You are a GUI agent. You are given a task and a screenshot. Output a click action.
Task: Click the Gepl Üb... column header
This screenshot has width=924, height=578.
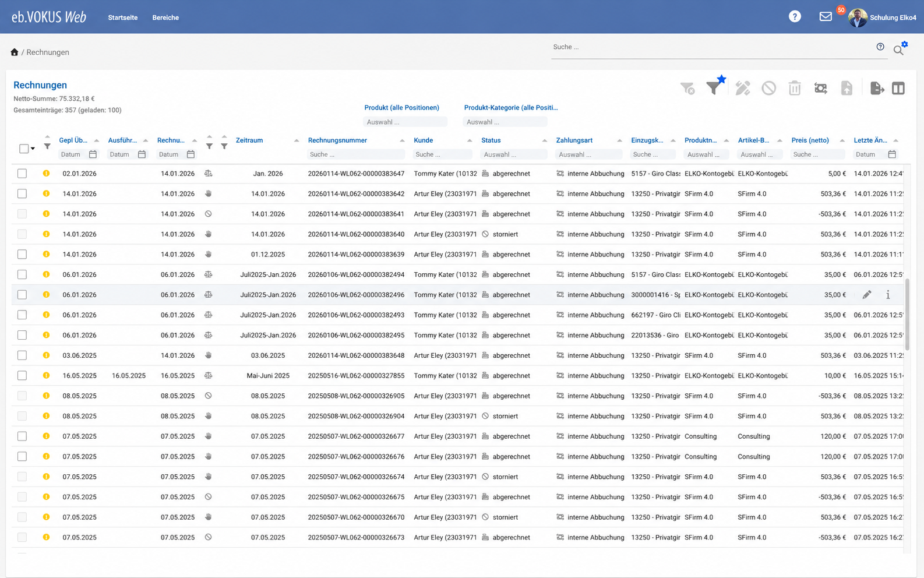(x=73, y=140)
